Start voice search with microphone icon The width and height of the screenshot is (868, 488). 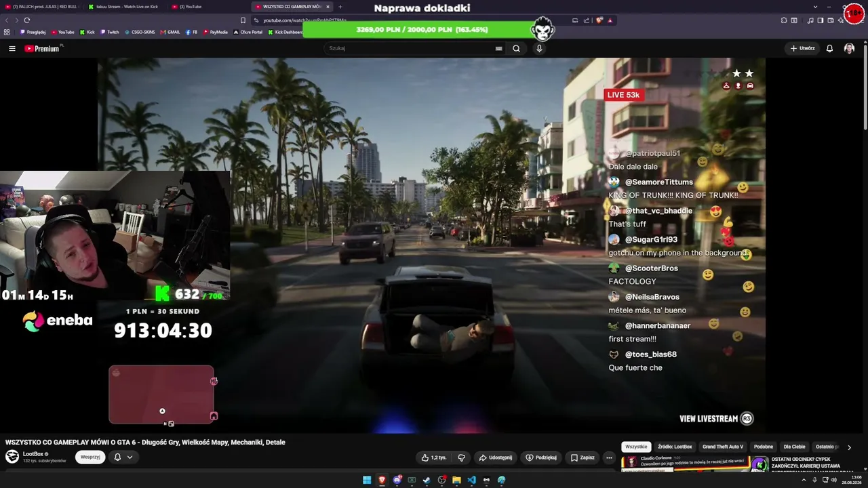[539, 49]
